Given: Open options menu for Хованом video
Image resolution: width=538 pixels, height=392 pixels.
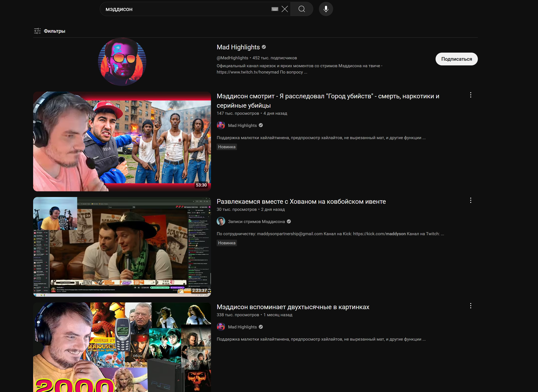Looking at the screenshot, I should click(470, 200).
